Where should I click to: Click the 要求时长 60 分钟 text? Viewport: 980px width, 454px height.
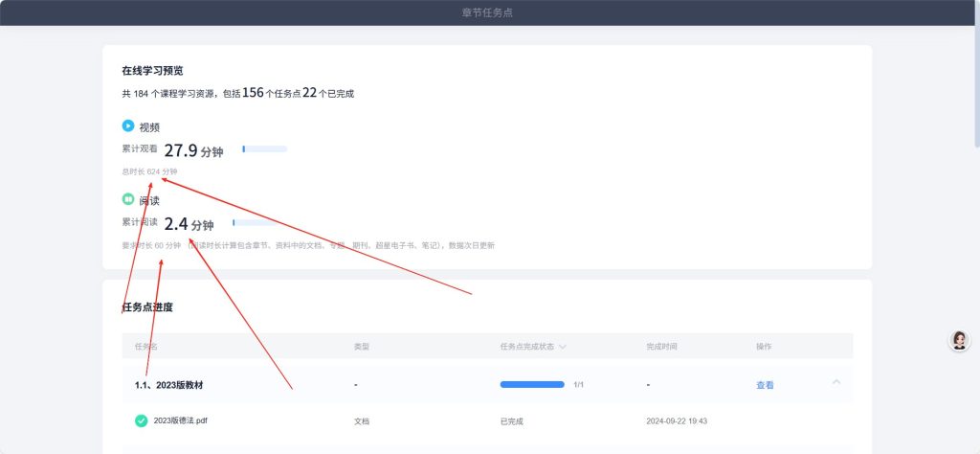[151, 246]
